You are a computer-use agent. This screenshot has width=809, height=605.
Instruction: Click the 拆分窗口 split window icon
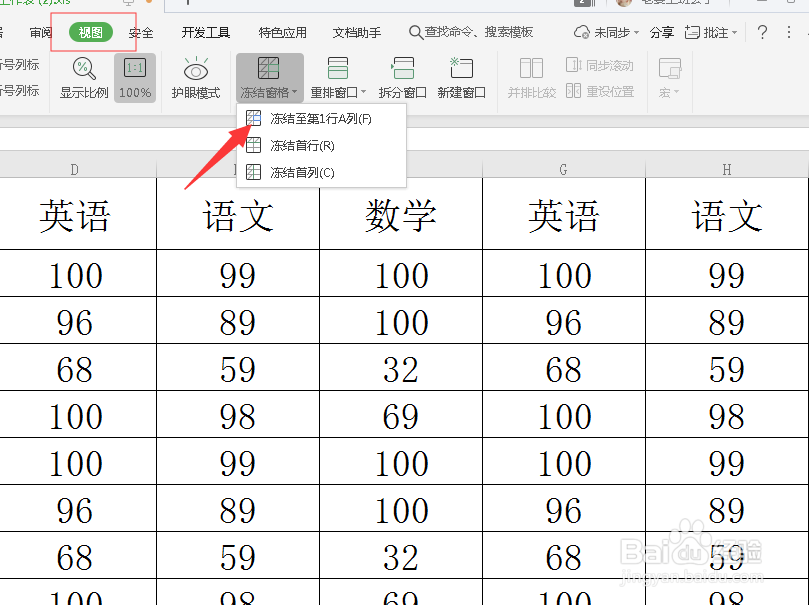click(402, 69)
